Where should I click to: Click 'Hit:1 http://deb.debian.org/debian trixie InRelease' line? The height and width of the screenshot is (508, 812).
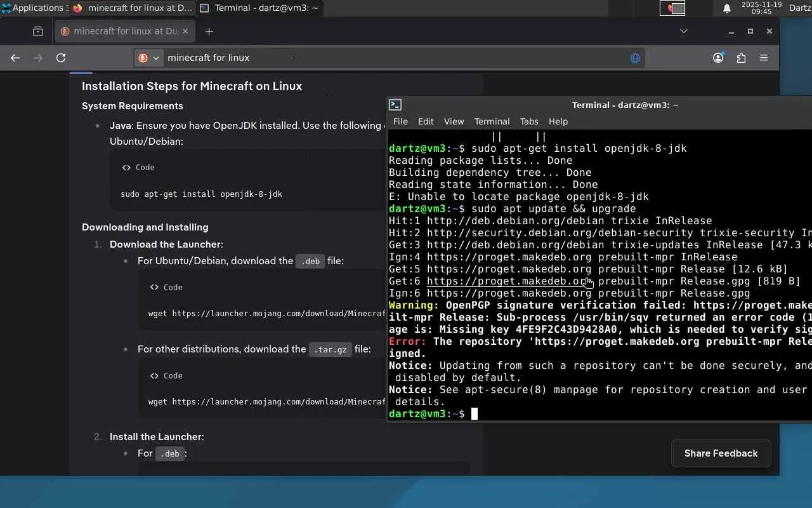[x=551, y=221]
